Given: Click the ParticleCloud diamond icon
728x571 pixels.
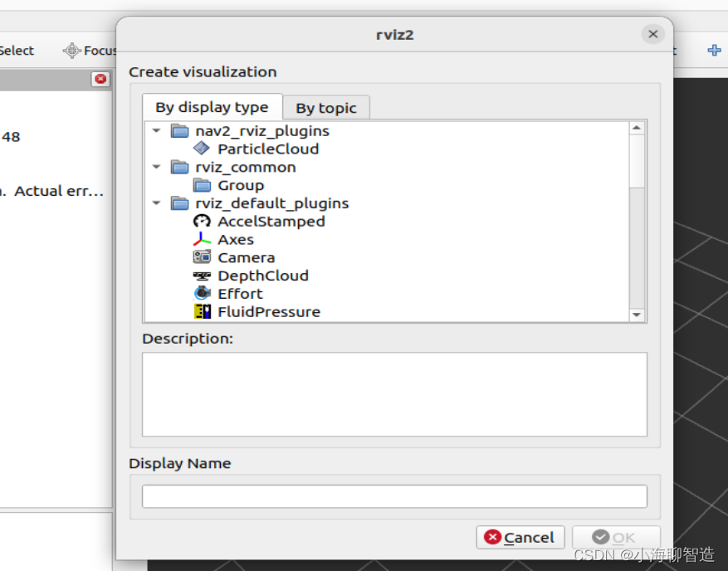Looking at the screenshot, I should click(x=202, y=149).
